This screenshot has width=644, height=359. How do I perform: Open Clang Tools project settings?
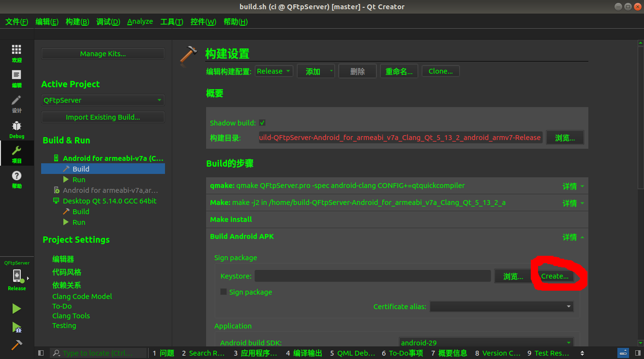[71, 316]
